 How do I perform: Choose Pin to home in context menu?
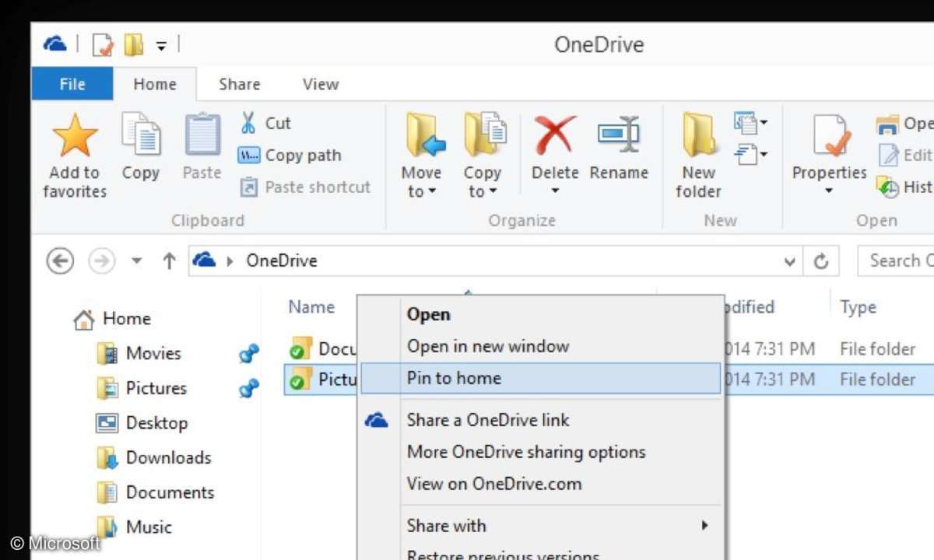tap(540, 378)
